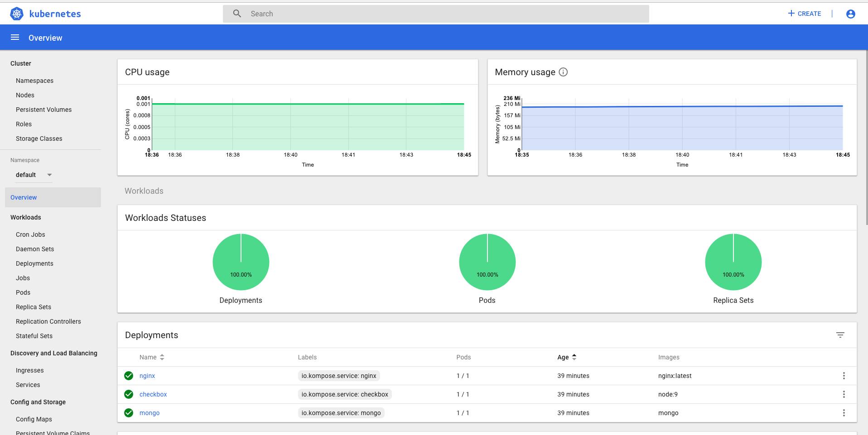Image resolution: width=868 pixels, height=435 pixels.
Task: Click the Kubernetes logo icon
Action: click(17, 14)
